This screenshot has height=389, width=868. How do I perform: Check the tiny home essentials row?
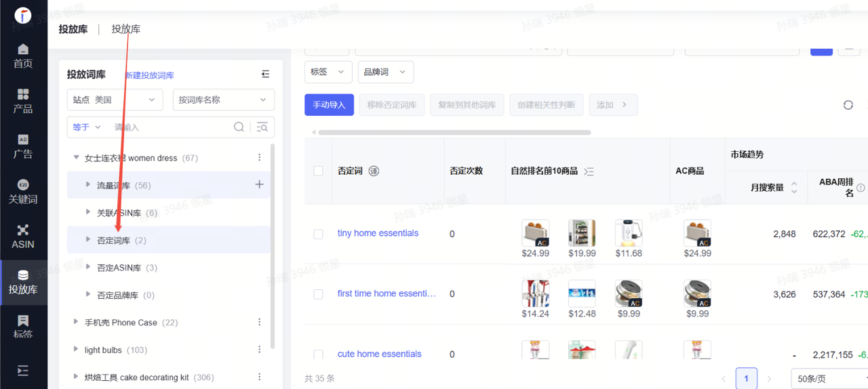point(318,234)
